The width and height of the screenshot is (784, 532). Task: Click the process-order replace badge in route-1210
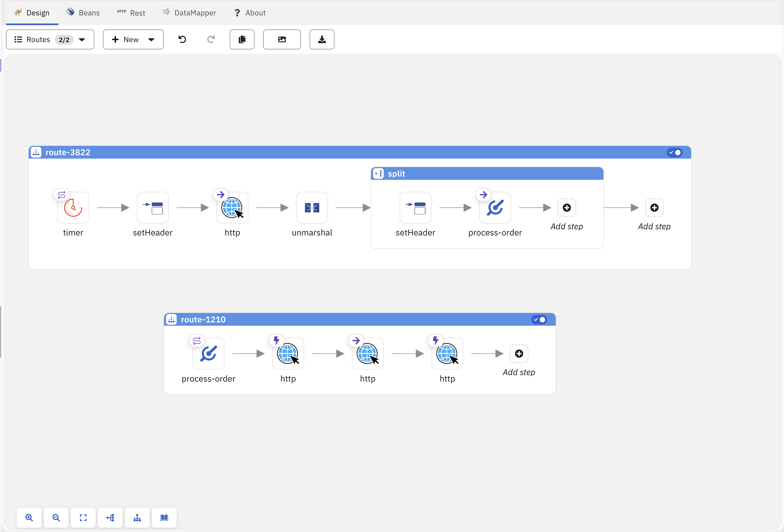(x=197, y=341)
